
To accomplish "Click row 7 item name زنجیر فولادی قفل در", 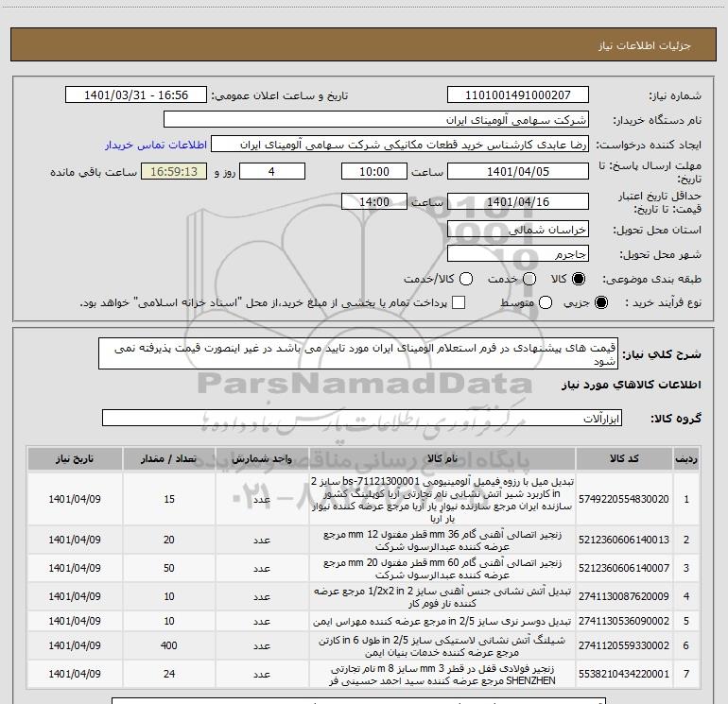I will 442,675.
